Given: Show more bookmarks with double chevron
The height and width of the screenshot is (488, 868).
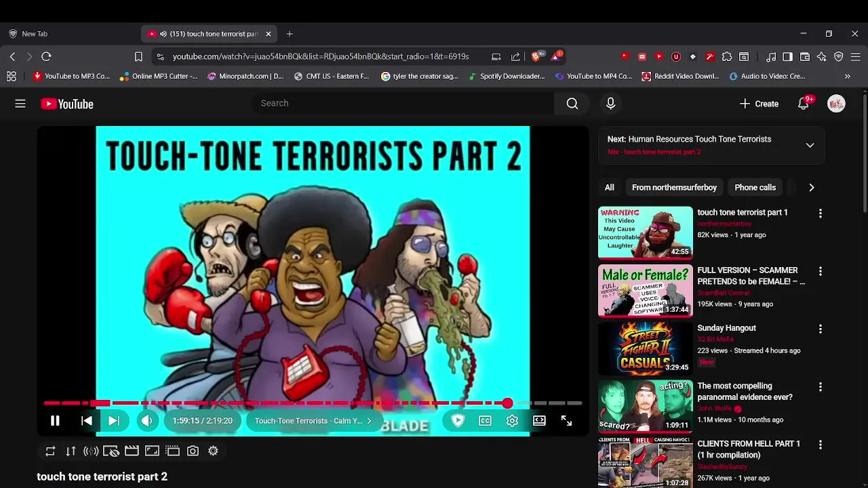Looking at the screenshot, I should (847, 77).
